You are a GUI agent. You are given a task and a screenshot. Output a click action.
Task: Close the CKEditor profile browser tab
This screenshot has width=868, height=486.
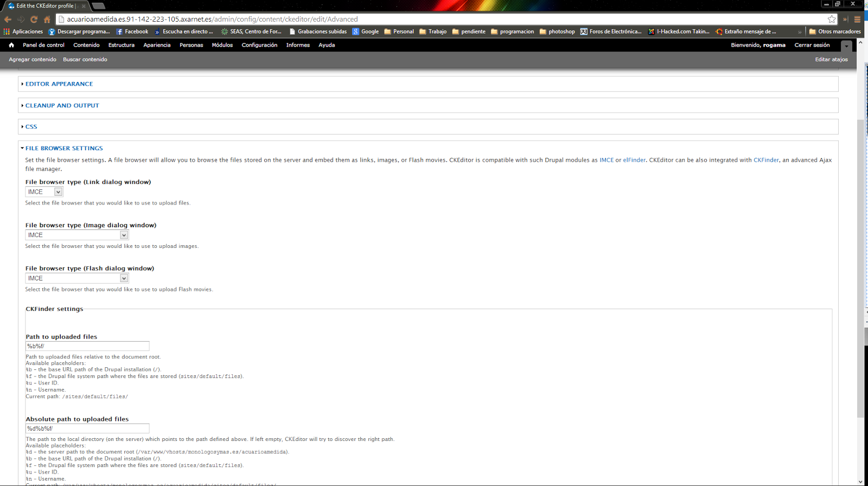coord(83,6)
